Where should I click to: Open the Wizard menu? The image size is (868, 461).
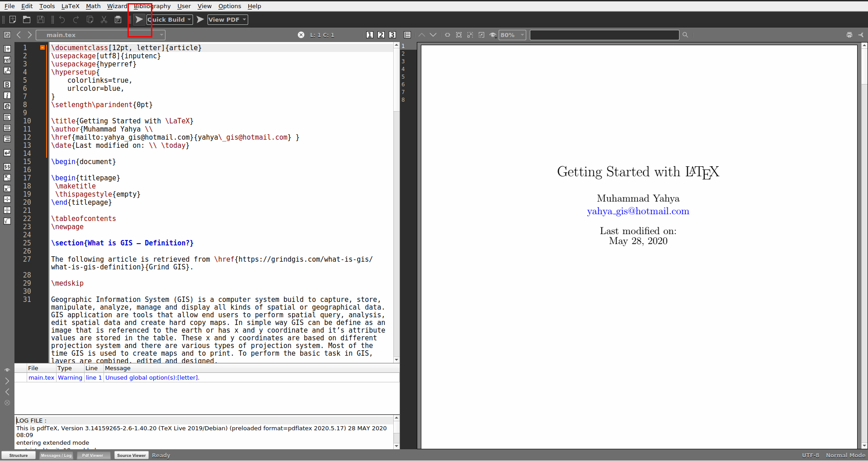[x=117, y=6]
